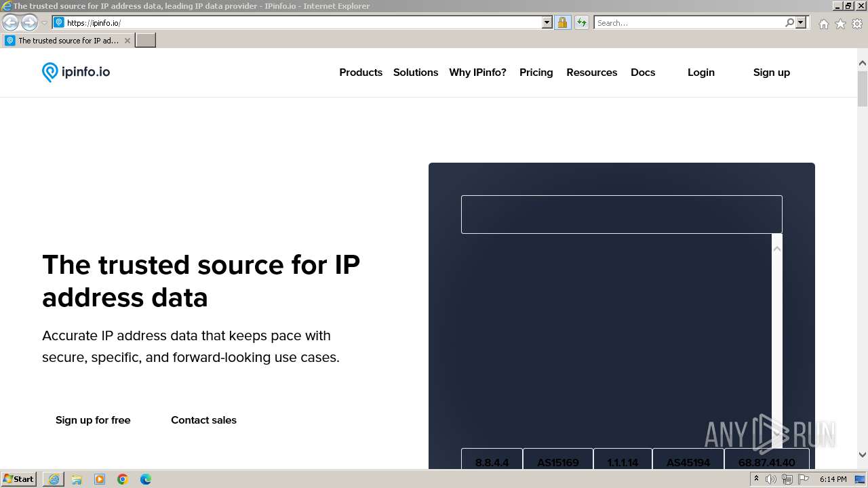Click the Login link
This screenshot has height=488, width=868.
pos(701,73)
